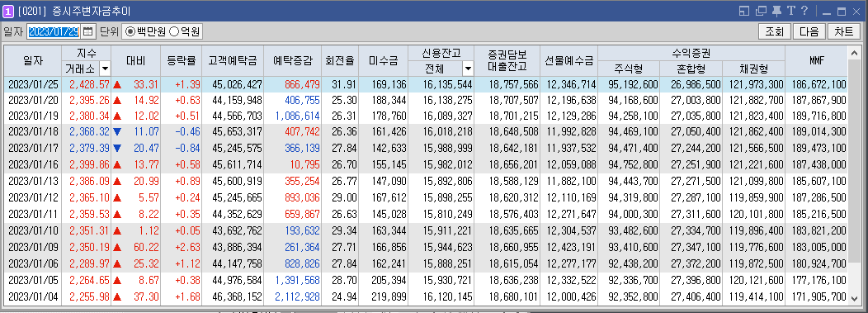Click the duplicate window icon in title bar

[x=762, y=11]
